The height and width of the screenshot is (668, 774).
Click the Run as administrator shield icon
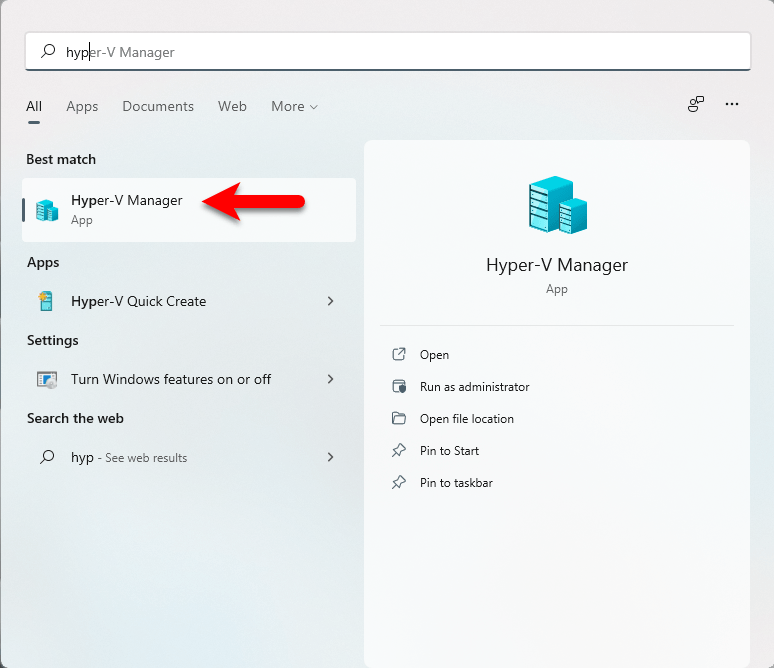click(399, 387)
